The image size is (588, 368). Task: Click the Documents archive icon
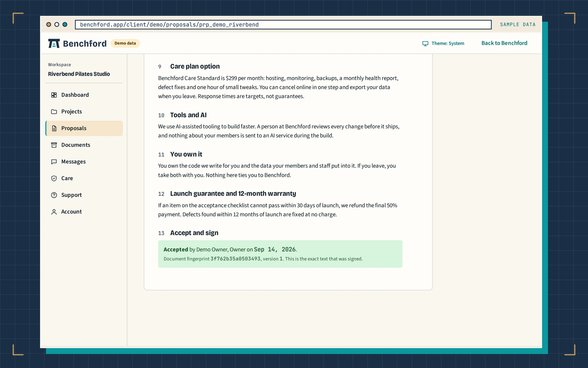coord(54,145)
